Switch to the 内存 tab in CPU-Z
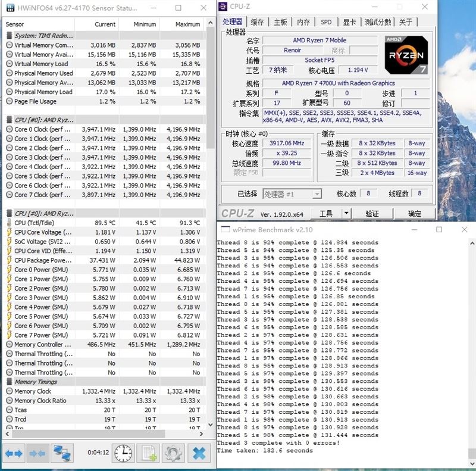 (303, 22)
